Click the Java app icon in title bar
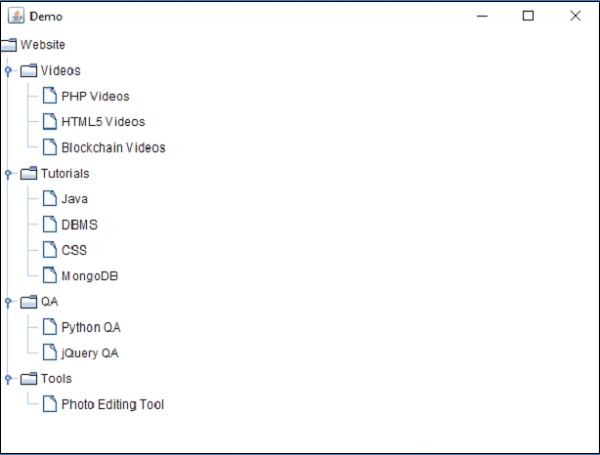Screen dimensions: 600x455 click(x=16, y=16)
